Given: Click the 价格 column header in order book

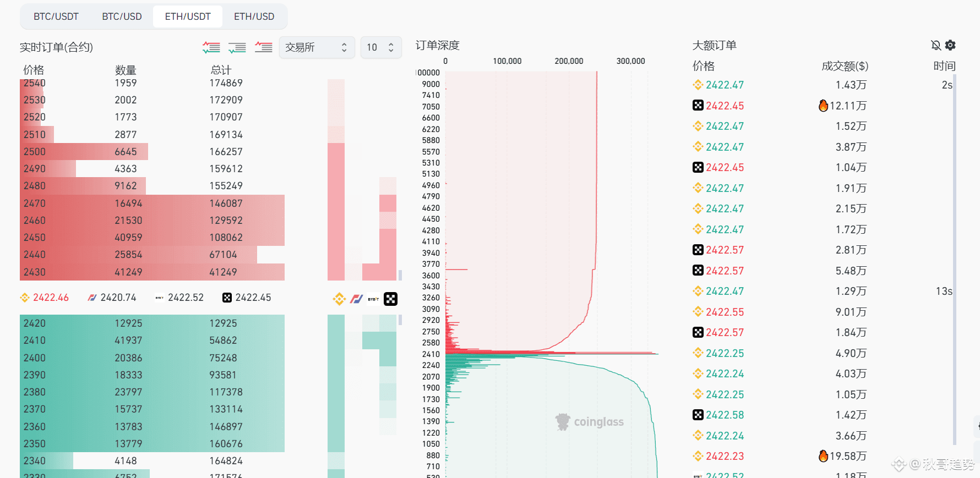Looking at the screenshot, I should [34, 70].
